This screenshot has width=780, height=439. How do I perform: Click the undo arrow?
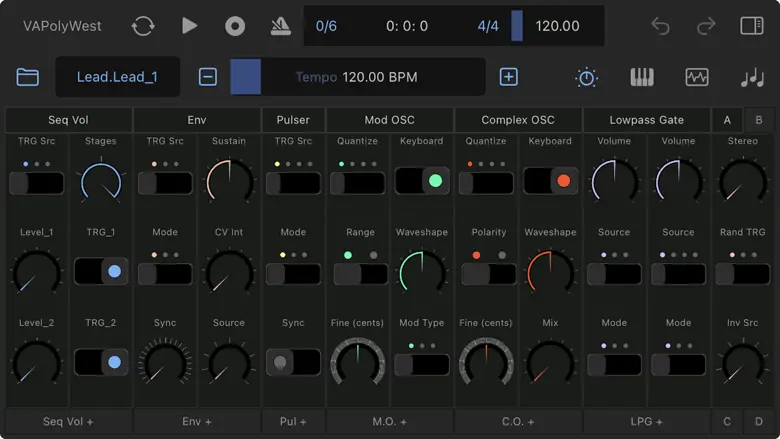click(x=660, y=26)
